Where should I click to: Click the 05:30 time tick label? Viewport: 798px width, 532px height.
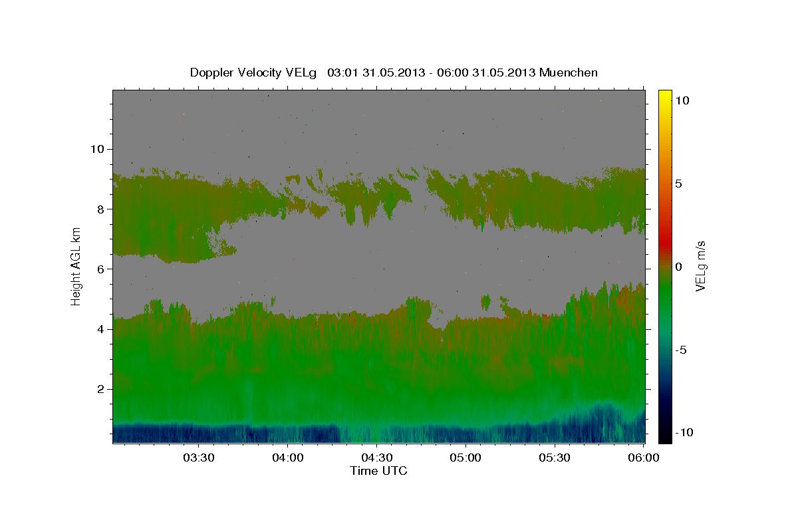(555, 458)
